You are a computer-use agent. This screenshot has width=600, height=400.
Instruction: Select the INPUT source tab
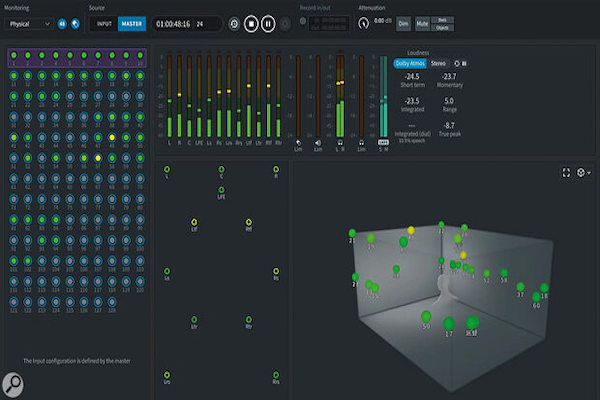(x=104, y=24)
